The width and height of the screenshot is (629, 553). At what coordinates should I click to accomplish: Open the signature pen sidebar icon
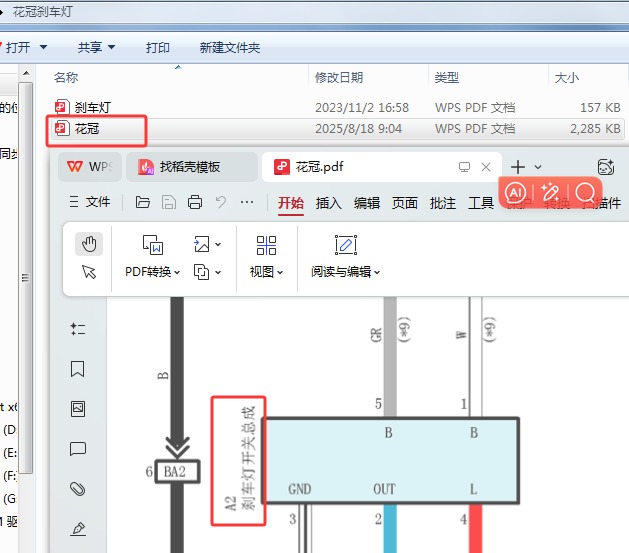[78, 529]
